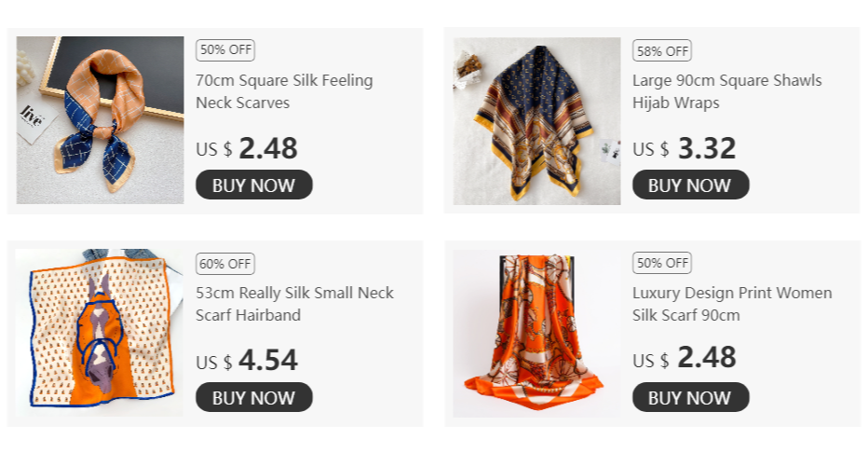Open the 70cm Square Silk Feeling Neck Scarves title
The image size is (868, 453).
click(x=285, y=91)
